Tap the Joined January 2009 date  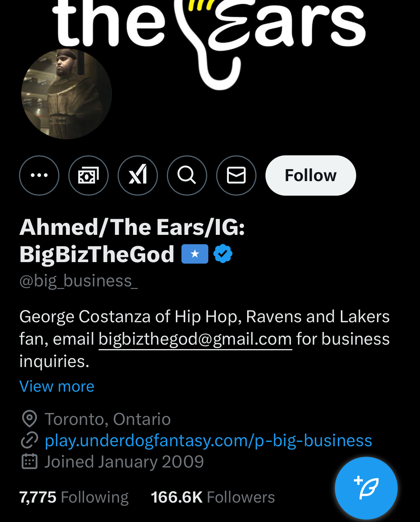(124, 462)
